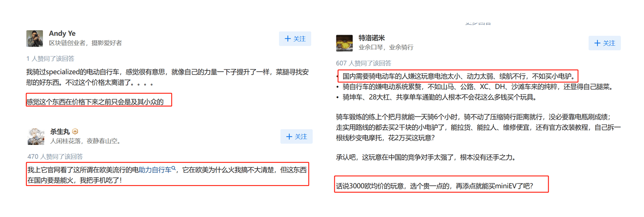Click 470 人赞同了该回答 text

tap(55, 156)
